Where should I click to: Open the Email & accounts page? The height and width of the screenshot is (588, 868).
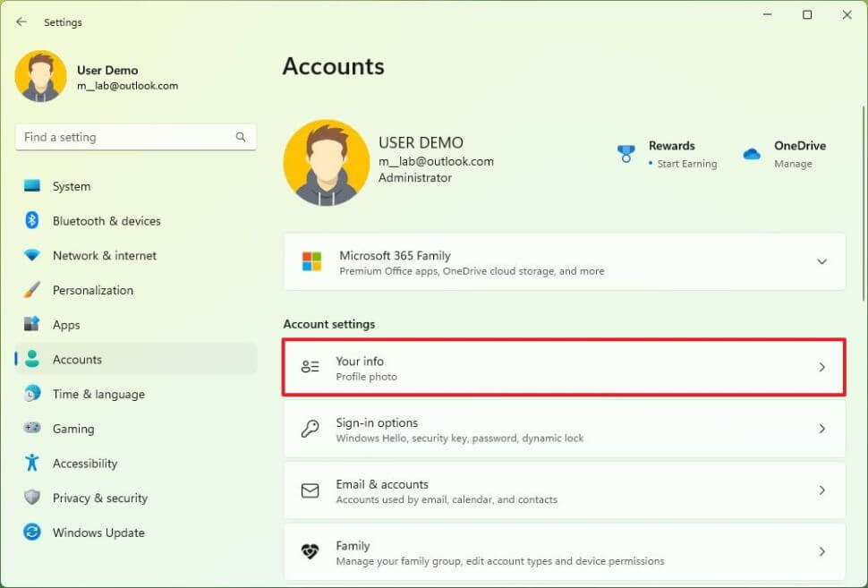click(x=564, y=490)
